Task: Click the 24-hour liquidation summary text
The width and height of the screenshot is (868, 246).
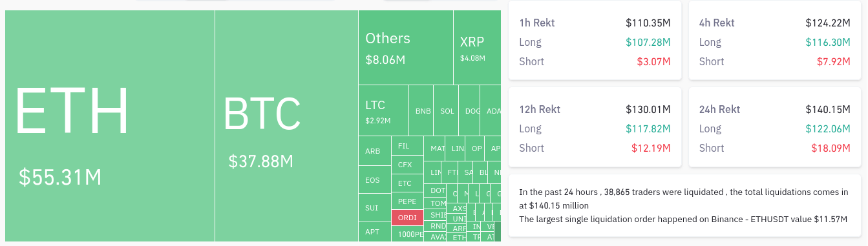Action: (684, 205)
